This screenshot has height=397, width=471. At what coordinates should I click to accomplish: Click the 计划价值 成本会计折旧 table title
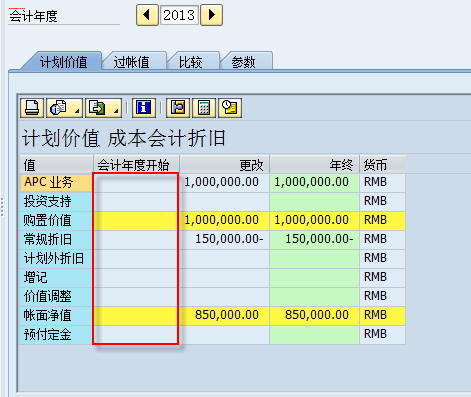pos(124,138)
